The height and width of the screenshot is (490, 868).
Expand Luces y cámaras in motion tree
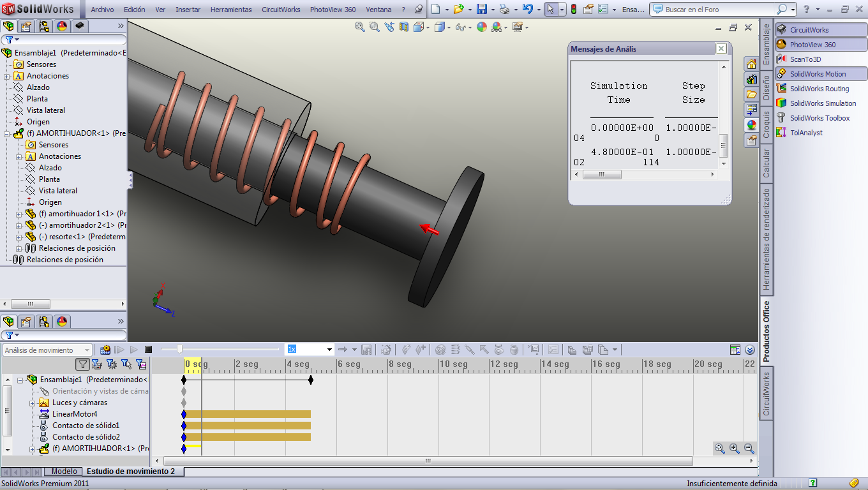pyautogui.click(x=32, y=403)
